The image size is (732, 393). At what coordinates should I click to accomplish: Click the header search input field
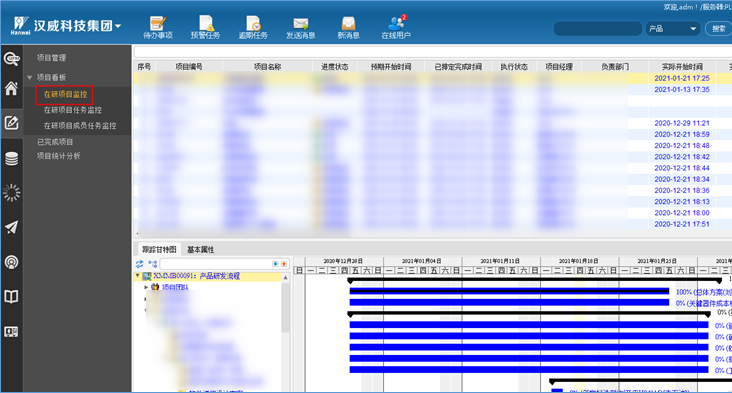tap(598, 29)
